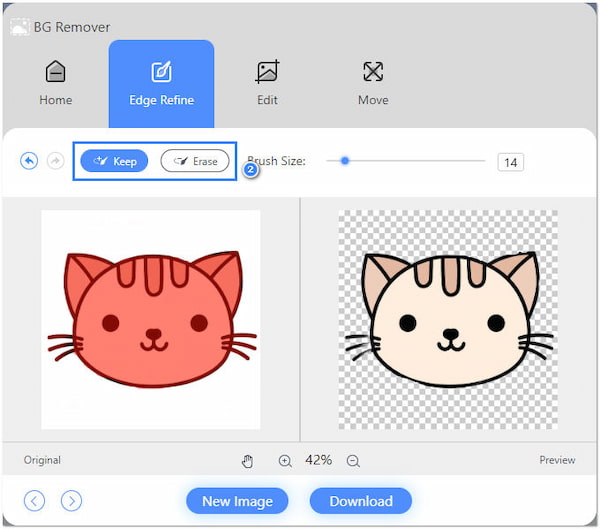Zoom out with the minus magnifier
This screenshot has height=529, width=600.
tap(353, 461)
